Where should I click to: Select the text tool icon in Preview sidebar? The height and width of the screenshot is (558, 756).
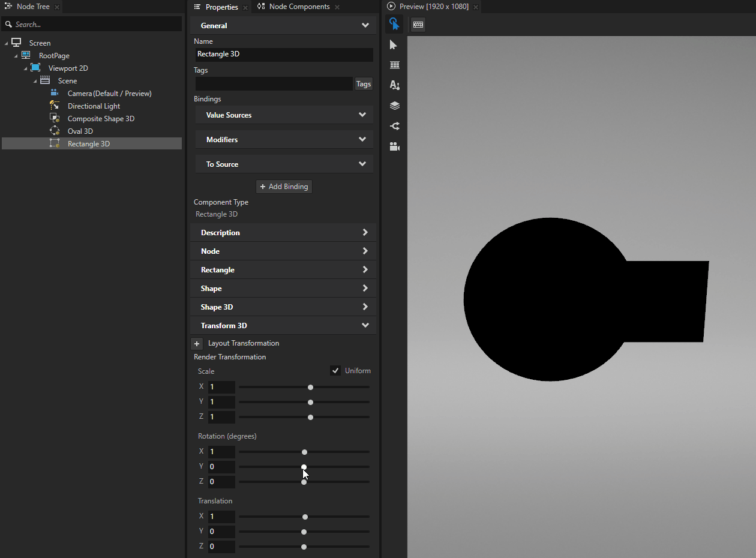pos(394,85)
